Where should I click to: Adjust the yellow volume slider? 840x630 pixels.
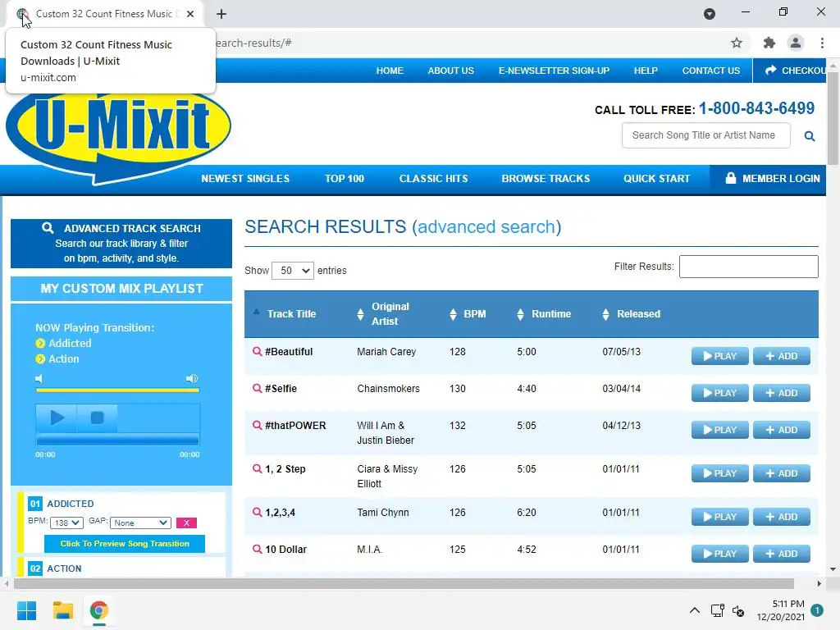pos(117,390)
